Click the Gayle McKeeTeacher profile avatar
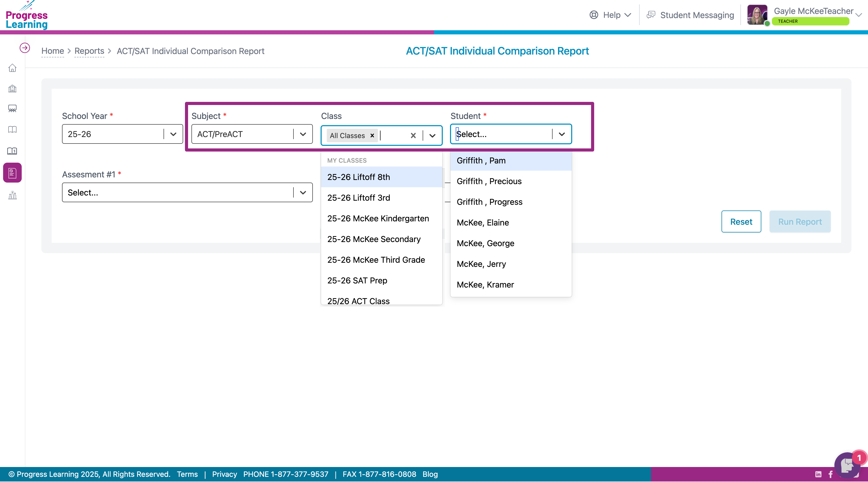The width and height of the screenshot is (868, 482). coord(757,15)
